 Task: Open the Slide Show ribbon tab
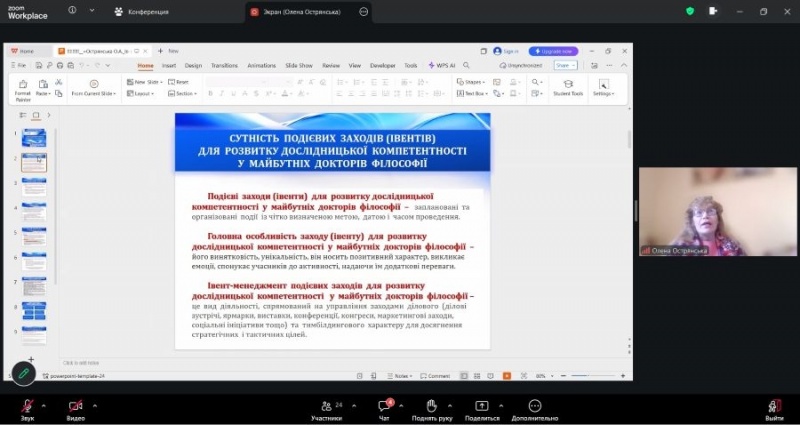pyautogui.click(x=298, y=65)
